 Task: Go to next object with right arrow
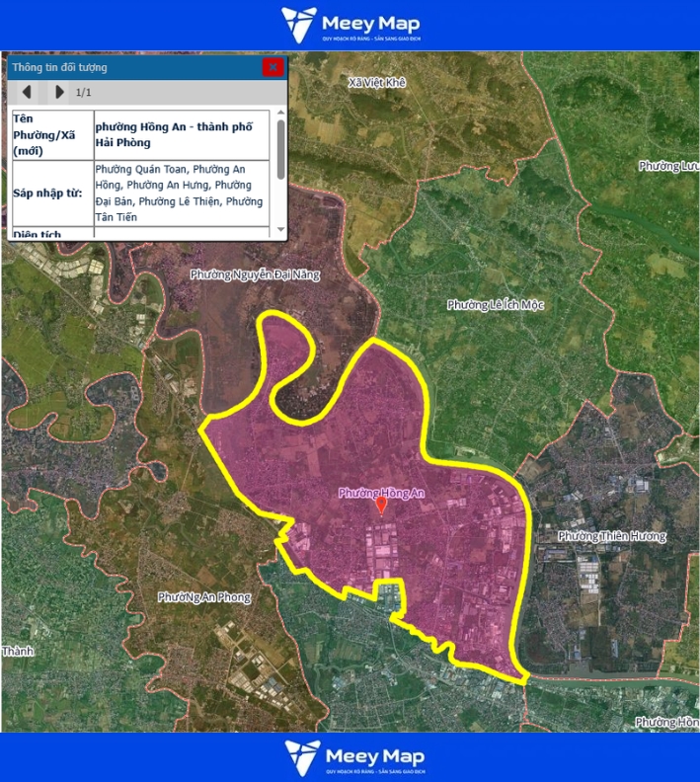[59, 92]
